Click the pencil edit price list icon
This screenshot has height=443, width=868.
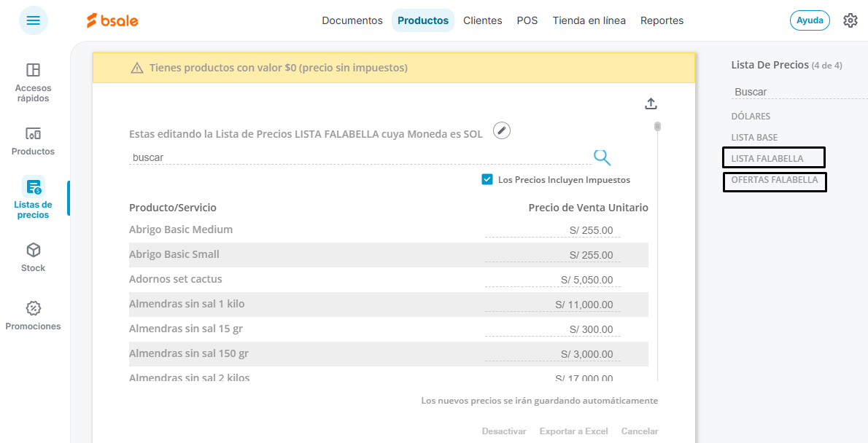click(502, 131)
